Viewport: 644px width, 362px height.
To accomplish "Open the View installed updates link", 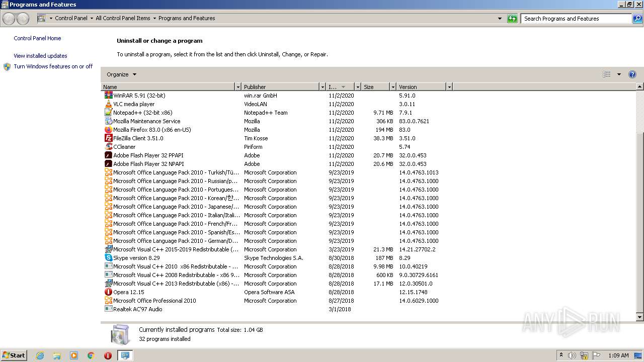I will coord(40,56).
